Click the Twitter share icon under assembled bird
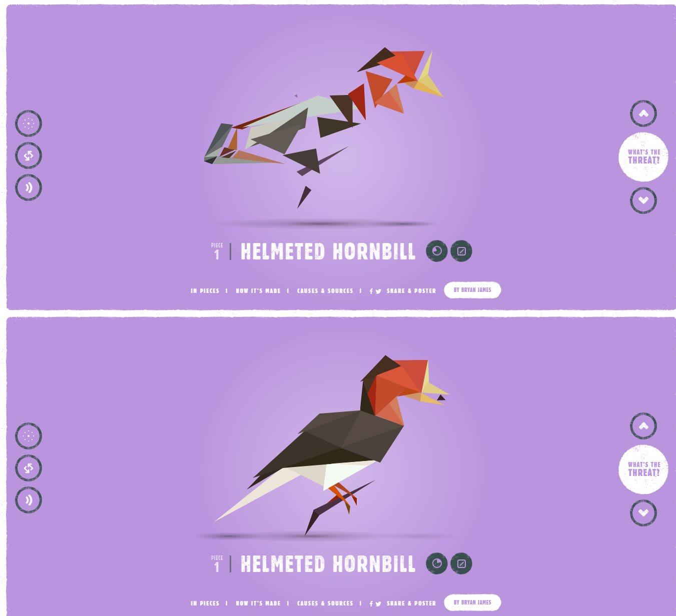The height and width of the screenshot is (616, 676). (379, 603)
